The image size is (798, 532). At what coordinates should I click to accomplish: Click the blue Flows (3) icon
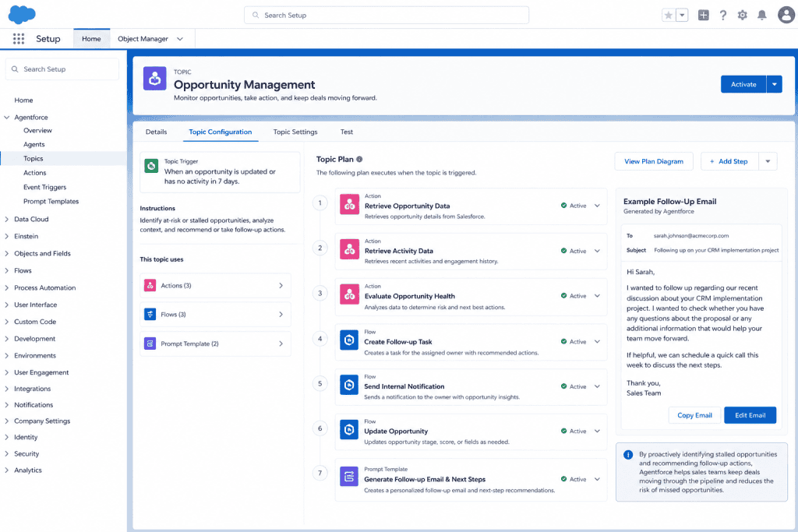150,315
